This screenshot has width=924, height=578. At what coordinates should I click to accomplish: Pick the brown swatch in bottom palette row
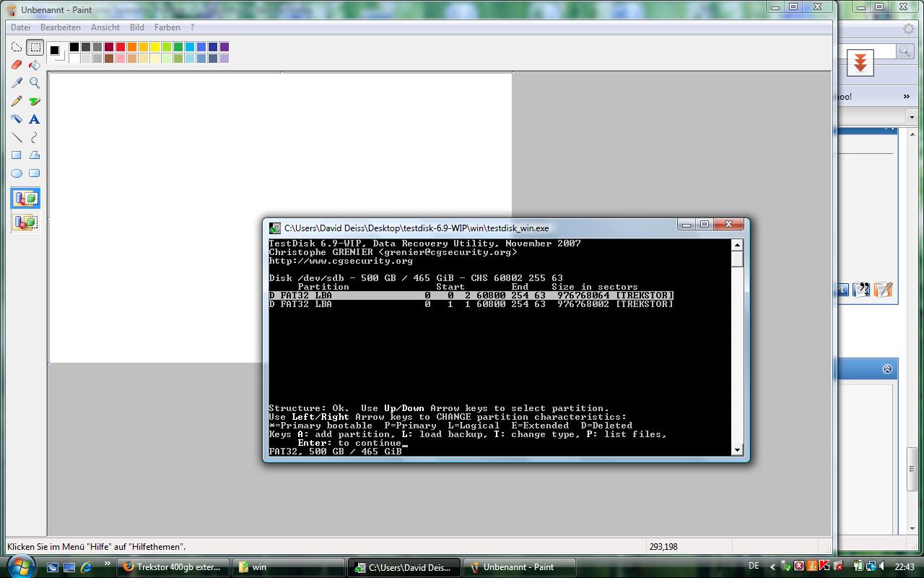pyautogui.click(x=109, y=59)
